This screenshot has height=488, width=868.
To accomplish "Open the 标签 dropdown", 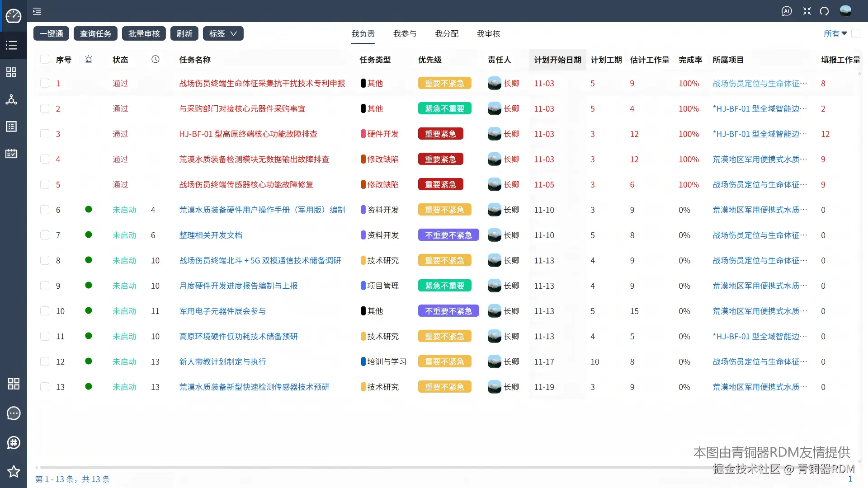I will [223, 33].
